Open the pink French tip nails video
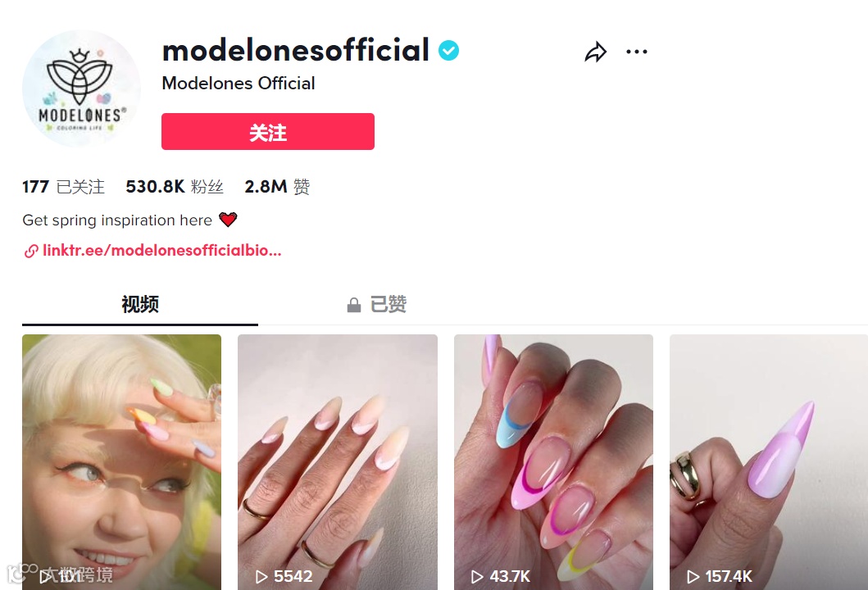The width and height of the screenshot is (868, 590). point(338,462)
